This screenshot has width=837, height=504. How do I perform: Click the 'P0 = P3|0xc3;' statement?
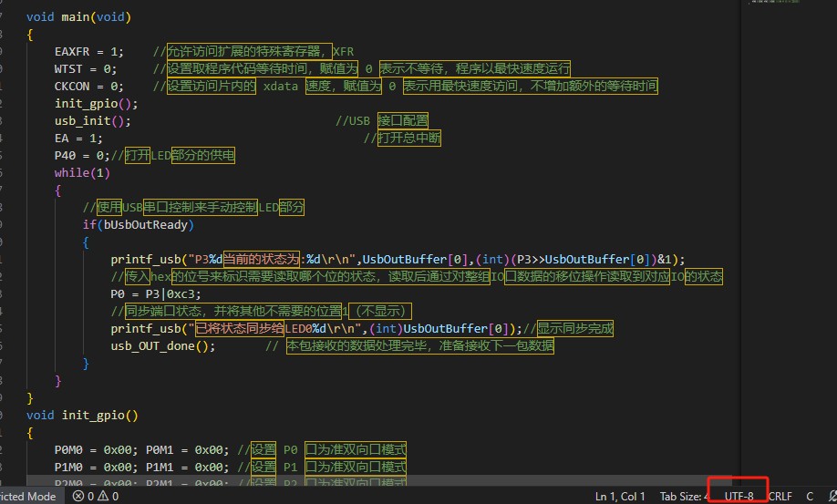coord(155,293)
